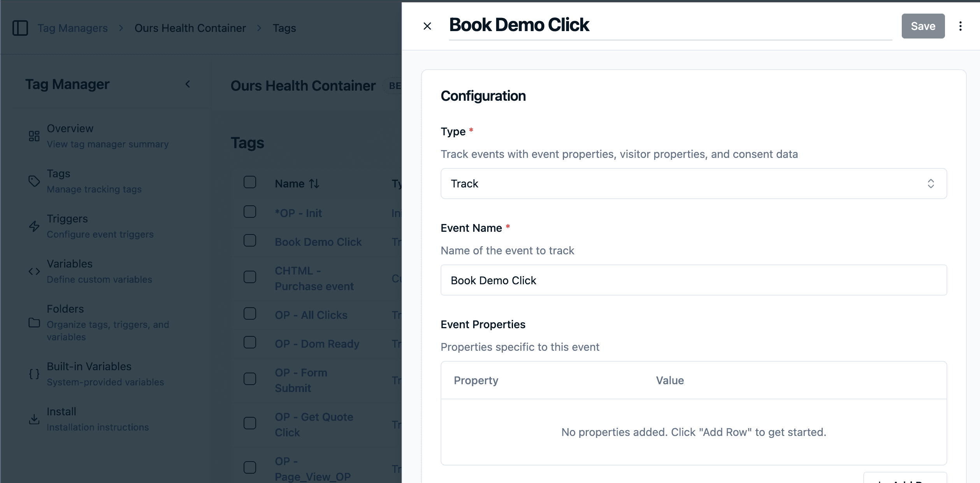Click the Folders folder icon
Image resolution: width=980 pixels, height=483 pixels.
tap(34, 323)
